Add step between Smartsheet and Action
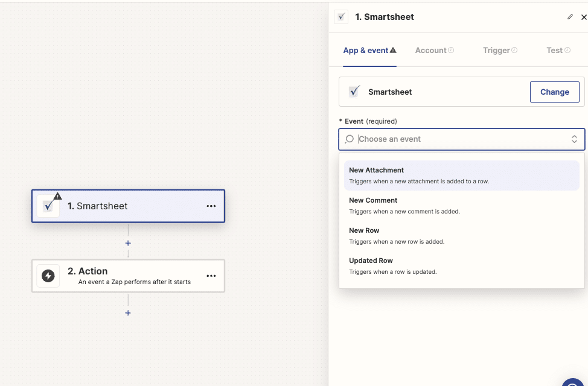588x386 pixels. click(x=128, y=243)
